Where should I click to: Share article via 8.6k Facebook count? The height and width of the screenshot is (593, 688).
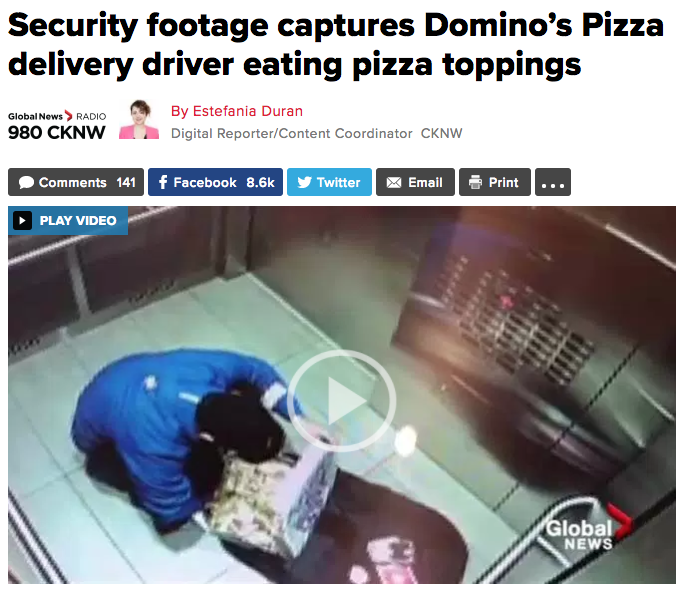click(x=260, y=183)
